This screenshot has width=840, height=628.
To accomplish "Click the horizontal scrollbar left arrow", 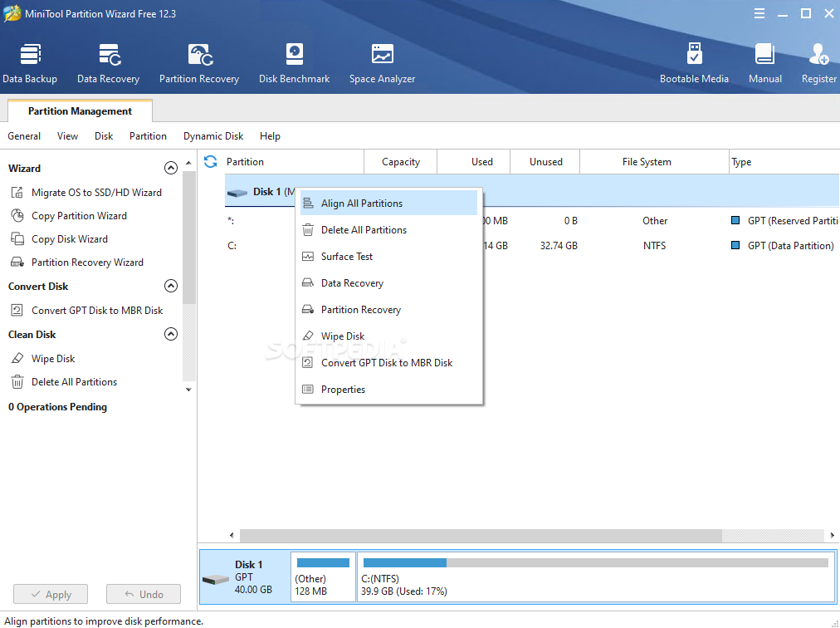I will pyautogui.click(x=232, y=535).
